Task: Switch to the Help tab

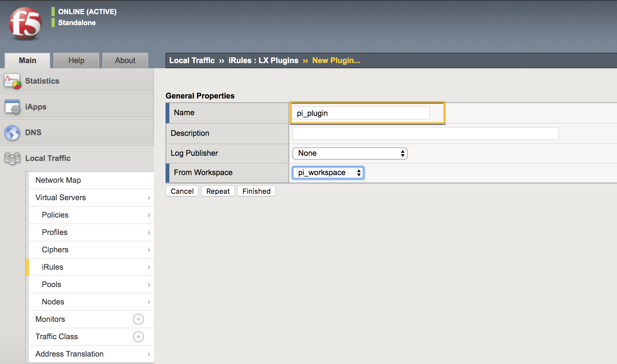Action: [76, 61]
